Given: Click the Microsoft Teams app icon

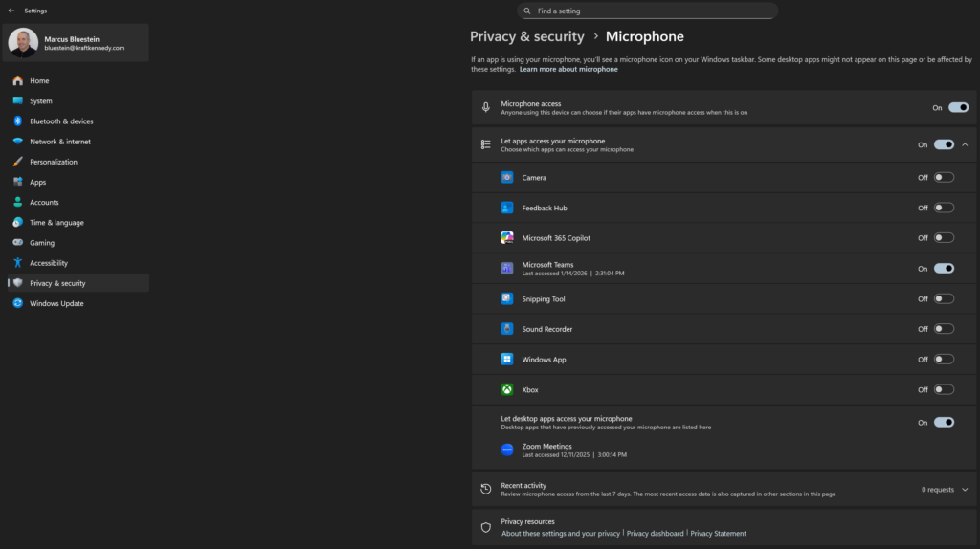Looking at the screenshot, I should (507, 269).
